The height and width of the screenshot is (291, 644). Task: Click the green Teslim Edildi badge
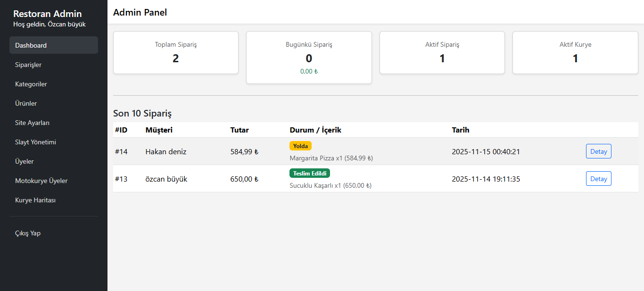[310, 173]
